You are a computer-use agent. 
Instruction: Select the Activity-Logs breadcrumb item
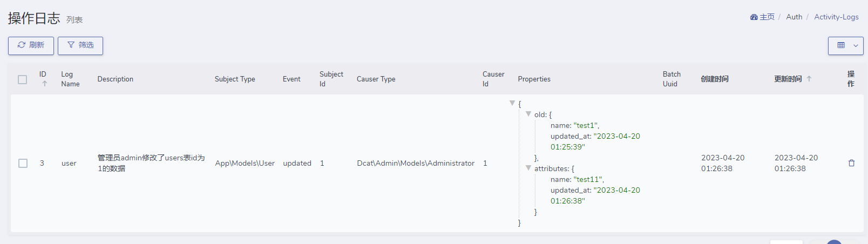coord(836,17)
